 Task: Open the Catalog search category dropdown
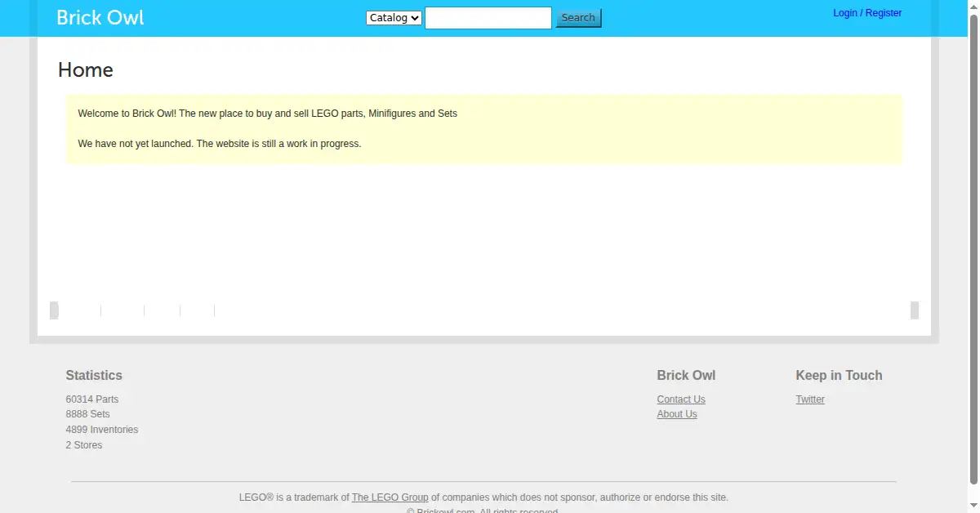click(394, 17)
